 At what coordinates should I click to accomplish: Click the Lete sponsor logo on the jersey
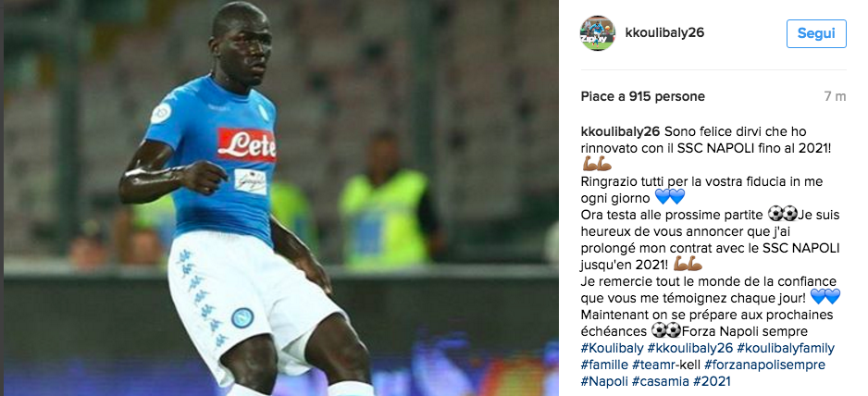[x=246, y=144]
